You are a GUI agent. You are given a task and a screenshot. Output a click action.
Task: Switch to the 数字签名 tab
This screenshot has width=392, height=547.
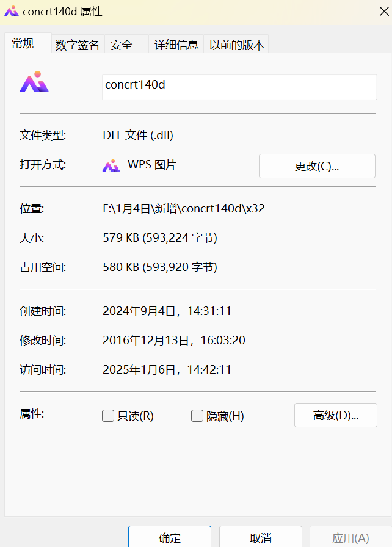78,45
